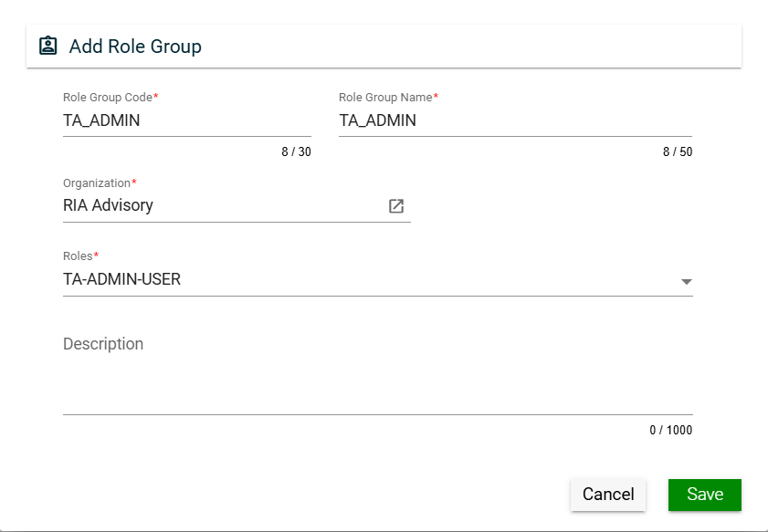Click the 0 / 1000 description counter

[671, 430]
